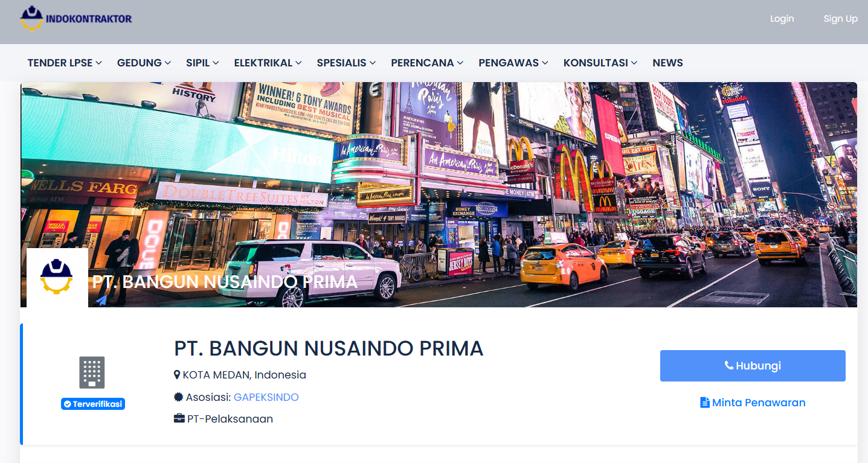Screen dimensions: 868x463
Task: Click the PT. BANGUN NUSAINDO PRIMA heading
Action: 329,348
